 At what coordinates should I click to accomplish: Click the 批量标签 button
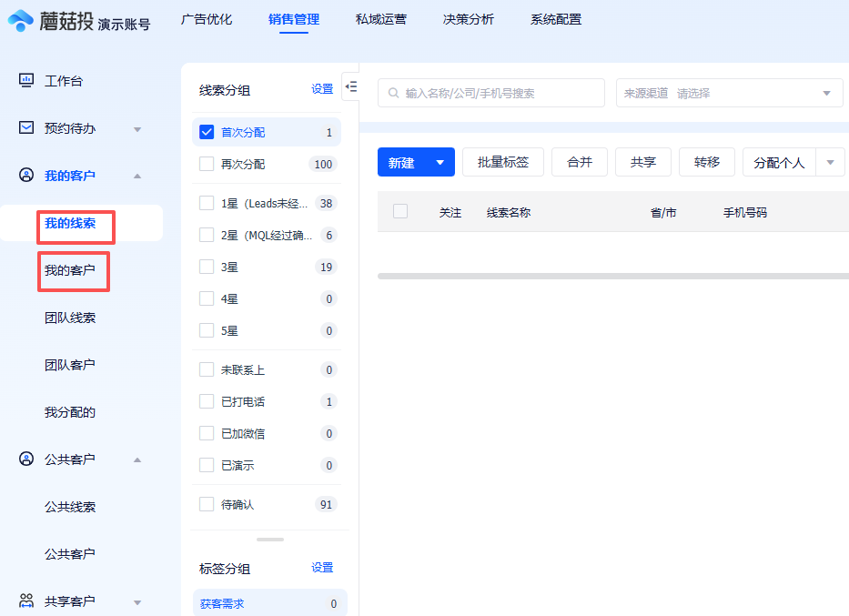pyautogui.click(x=503, y=160)
